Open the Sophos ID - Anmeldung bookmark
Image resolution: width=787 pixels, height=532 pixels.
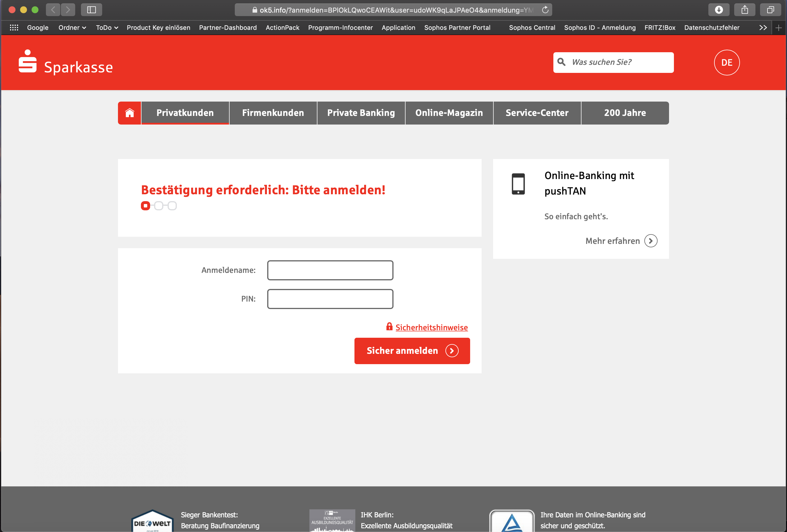click(x=600, y=28)
